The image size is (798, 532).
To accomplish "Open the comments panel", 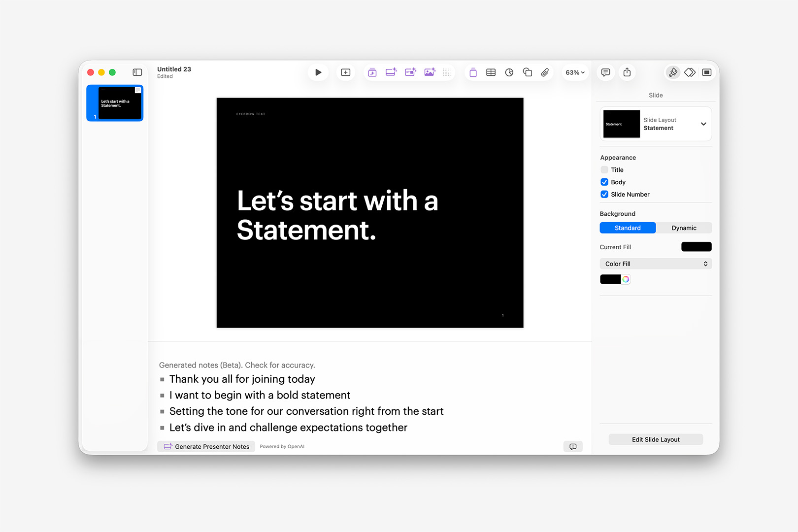I will pyautogui.click(x=605, y=72).
